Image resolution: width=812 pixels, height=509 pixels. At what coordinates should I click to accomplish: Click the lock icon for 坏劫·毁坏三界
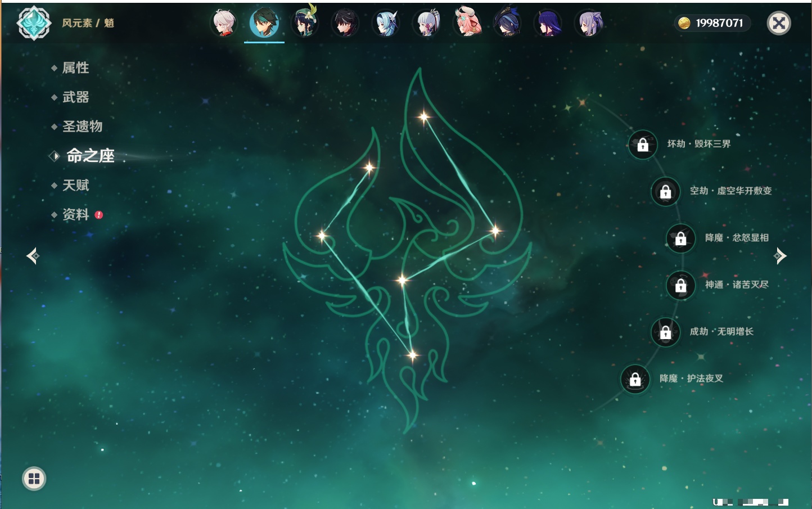tap(643, 145)
